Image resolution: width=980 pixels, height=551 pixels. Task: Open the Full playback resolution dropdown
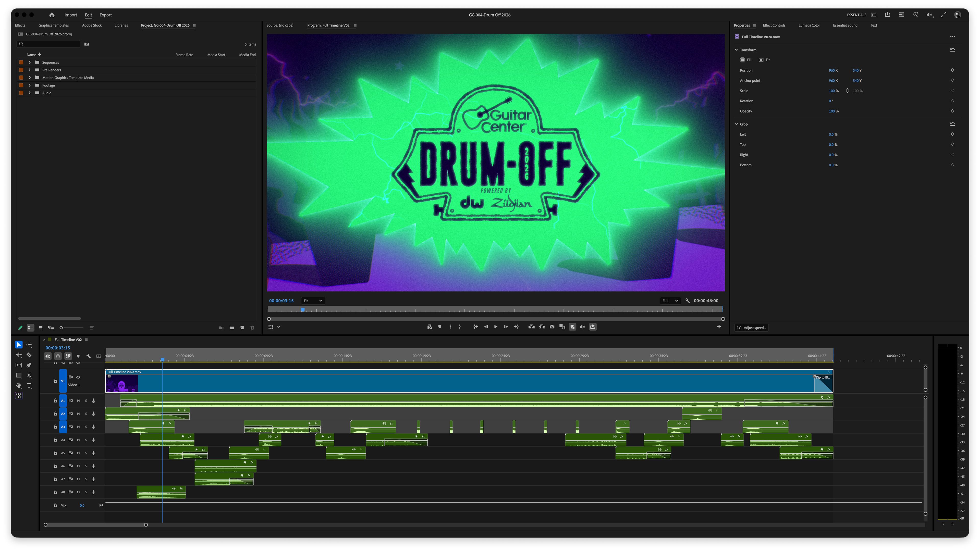click(x=670, y=301)
